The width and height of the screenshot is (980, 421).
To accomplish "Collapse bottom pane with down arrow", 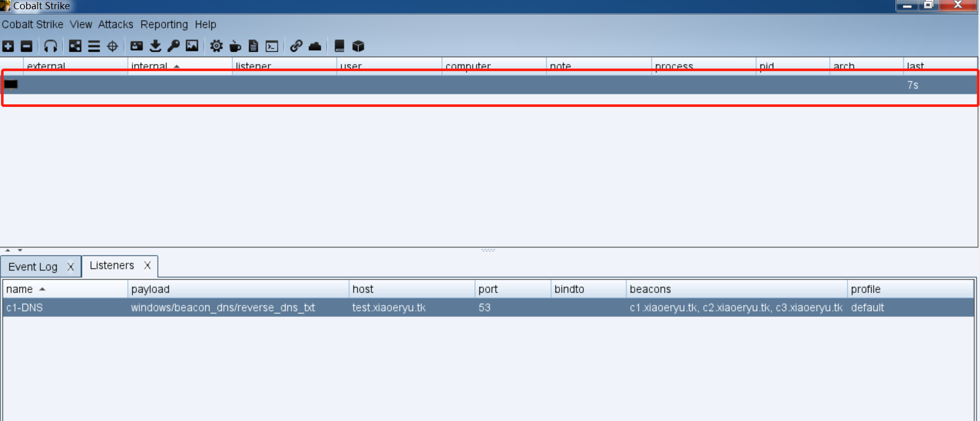I will (x=20, y=250).
